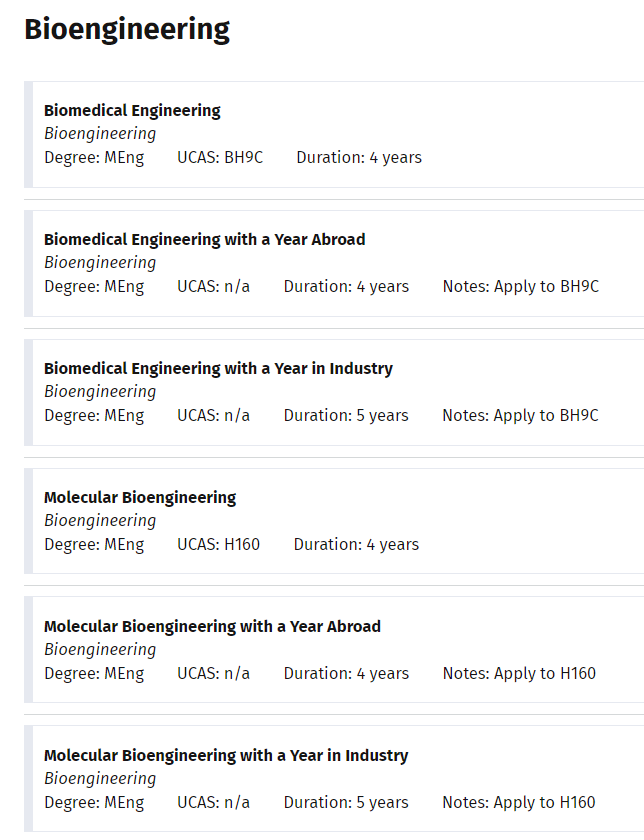Click italic Bioengineering department under Molecular Bioengineering

100,521
